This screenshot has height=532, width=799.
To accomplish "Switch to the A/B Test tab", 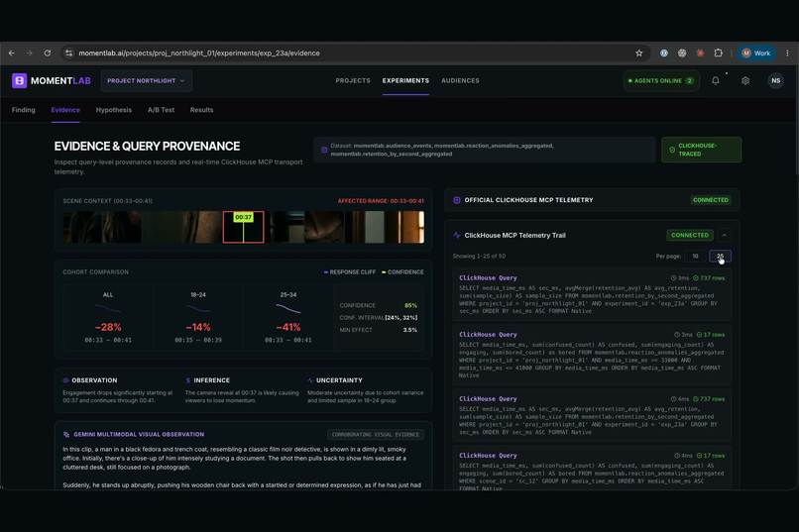I will point(161,110).
